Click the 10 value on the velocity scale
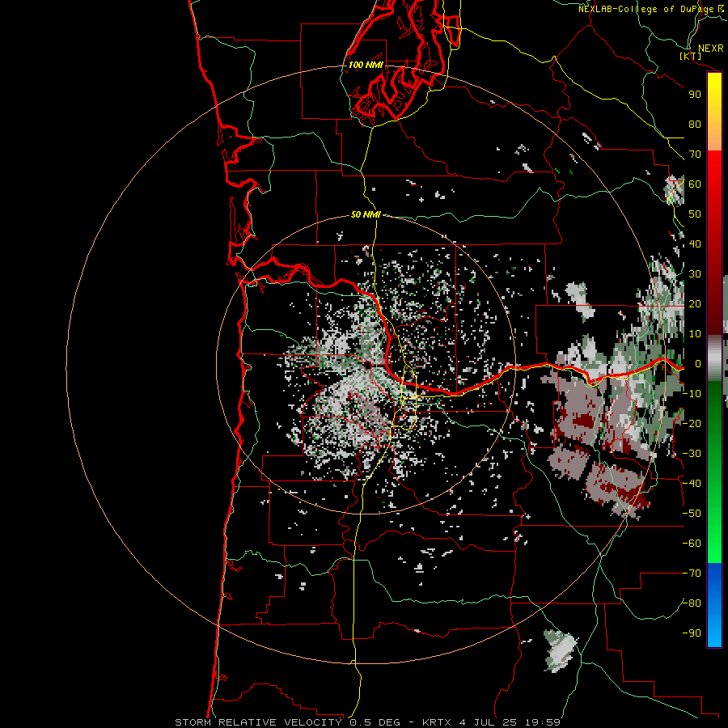728x728 pixels. (695, 334)
